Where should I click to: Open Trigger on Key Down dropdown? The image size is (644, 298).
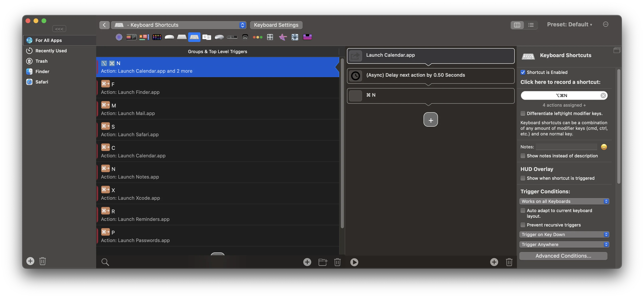click(x=564, y=234)
